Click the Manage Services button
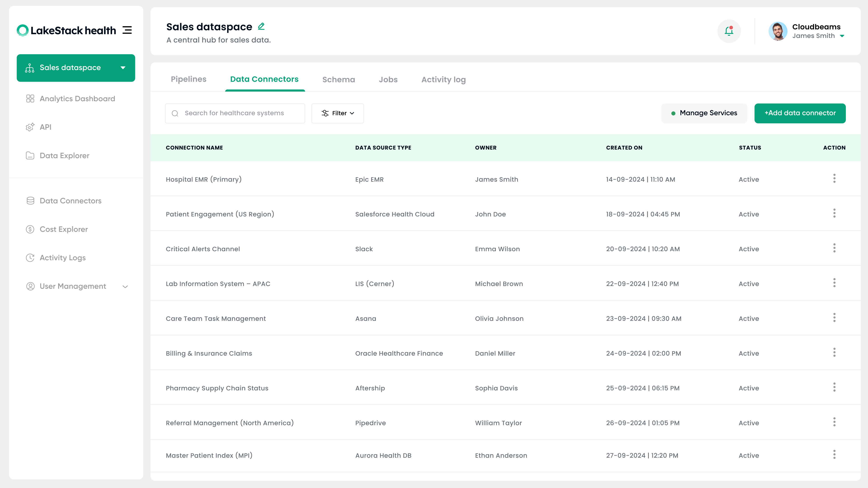This screenshot has height=488, width=868. pyautogui.click(x=704, y=113)
